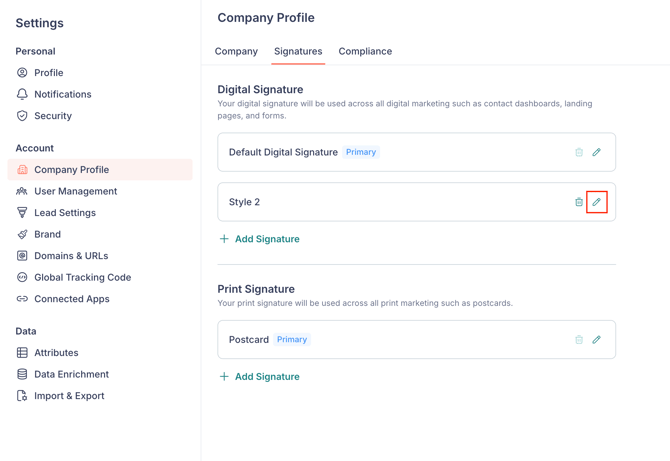The image size is (670, 461).
Task: Edit the Postcard print signature
Action: pyautogui.click(x=597, y=340)
